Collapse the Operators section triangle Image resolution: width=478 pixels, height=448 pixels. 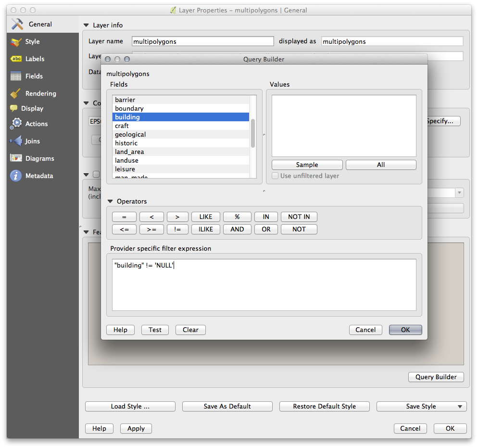pos(110,202)
